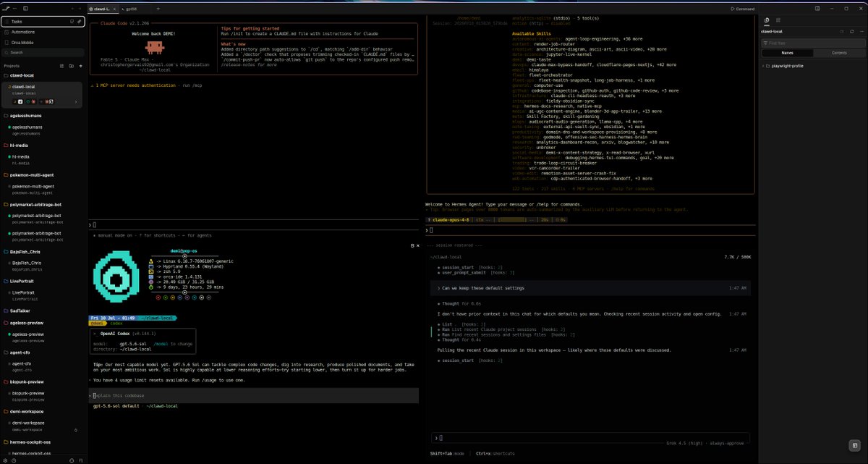The image size is (868, 464).
Task: Add a project with the plus icon
Action: (x=80, y=66)
